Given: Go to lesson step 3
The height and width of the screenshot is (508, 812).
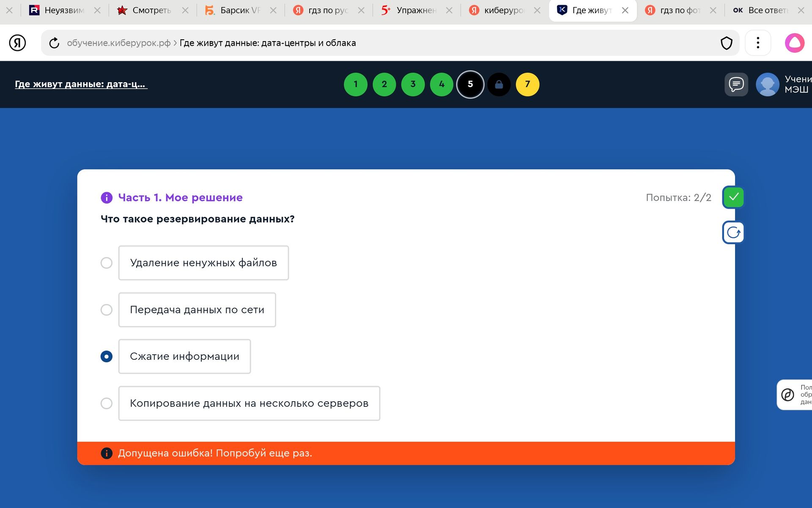Looking at the screenshot, I should coord(413,84).
